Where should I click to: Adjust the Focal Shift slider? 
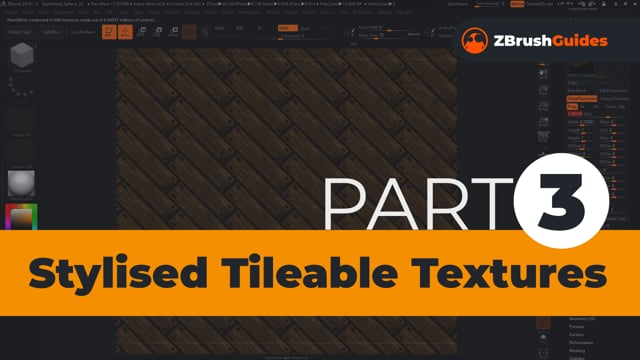389,28
